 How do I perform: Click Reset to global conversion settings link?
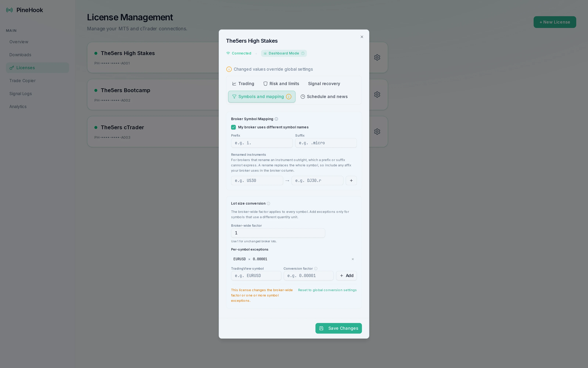(327, 290)
